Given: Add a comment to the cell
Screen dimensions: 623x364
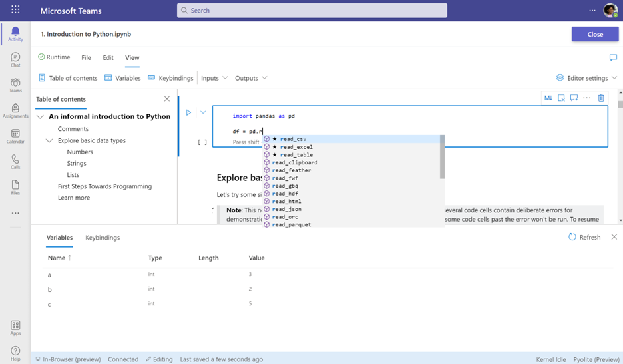Looking at the screenshot, I should pyautogui.click(x=574, y=98).
